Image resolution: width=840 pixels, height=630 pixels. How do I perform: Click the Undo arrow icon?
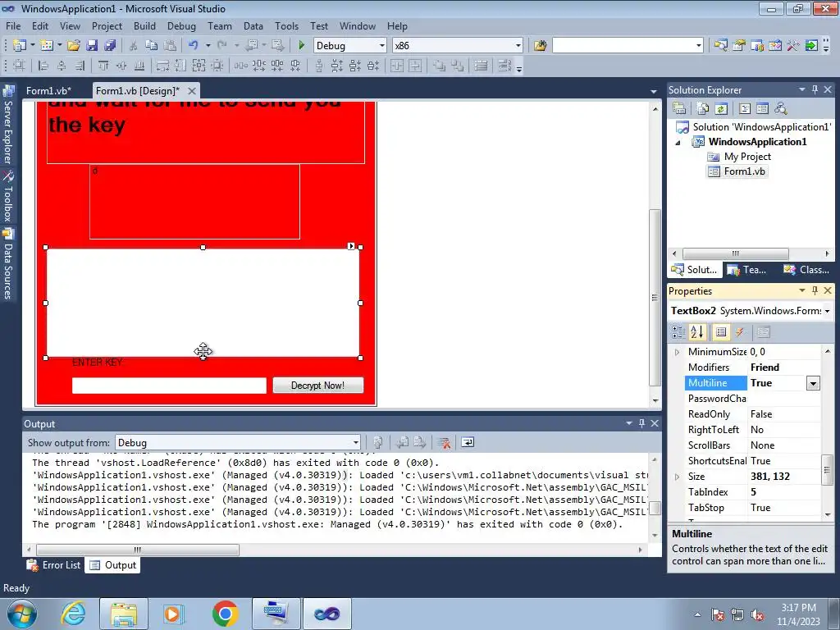pos(194,46)
